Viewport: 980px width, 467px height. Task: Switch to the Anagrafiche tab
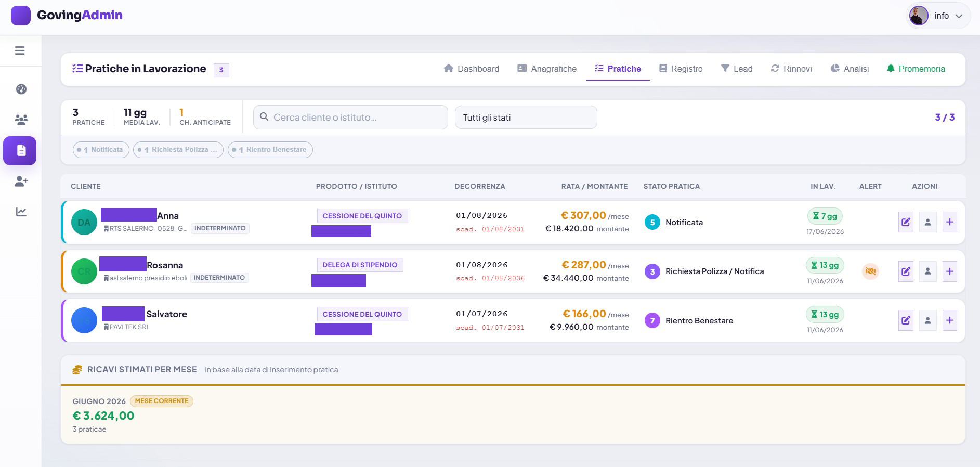pyautogui.click(x=547, y=69)
